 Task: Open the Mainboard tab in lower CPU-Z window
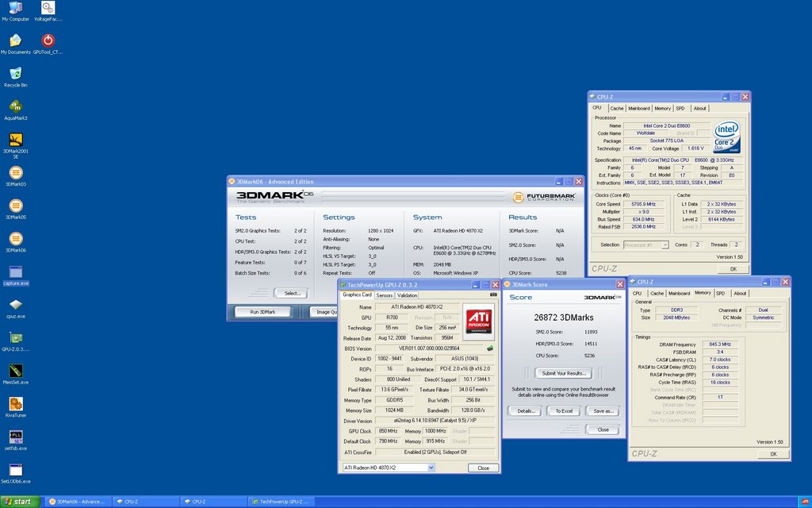tap(679, 294)
